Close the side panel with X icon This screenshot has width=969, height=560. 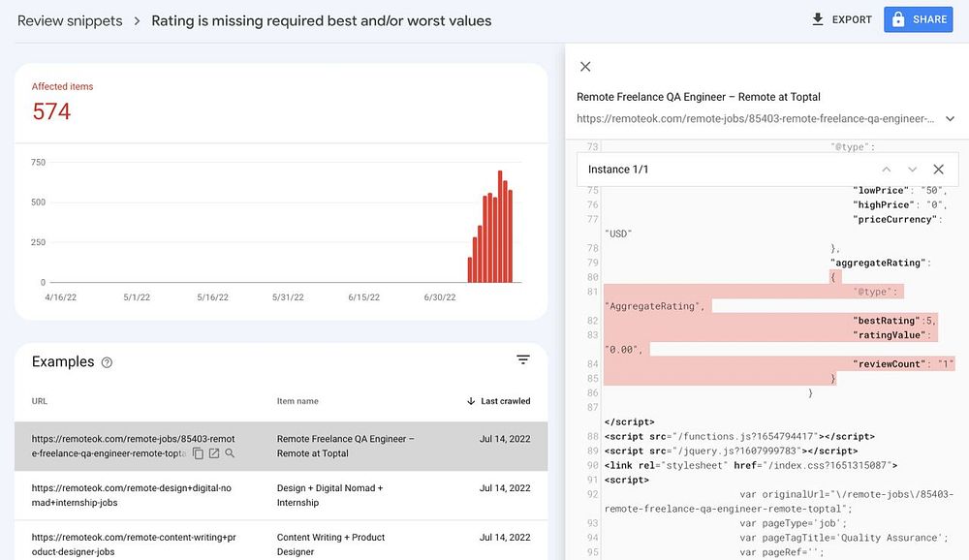point(585,67)
